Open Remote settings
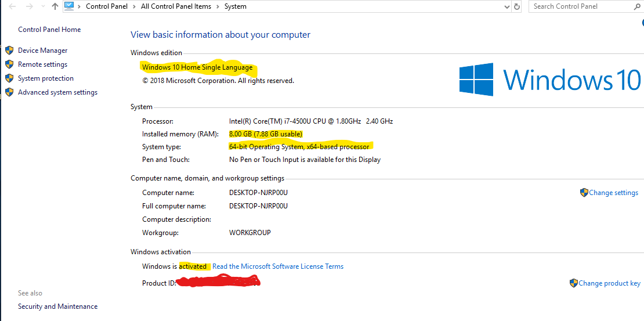Screen dimensions: 644x321 pos(43,64)
